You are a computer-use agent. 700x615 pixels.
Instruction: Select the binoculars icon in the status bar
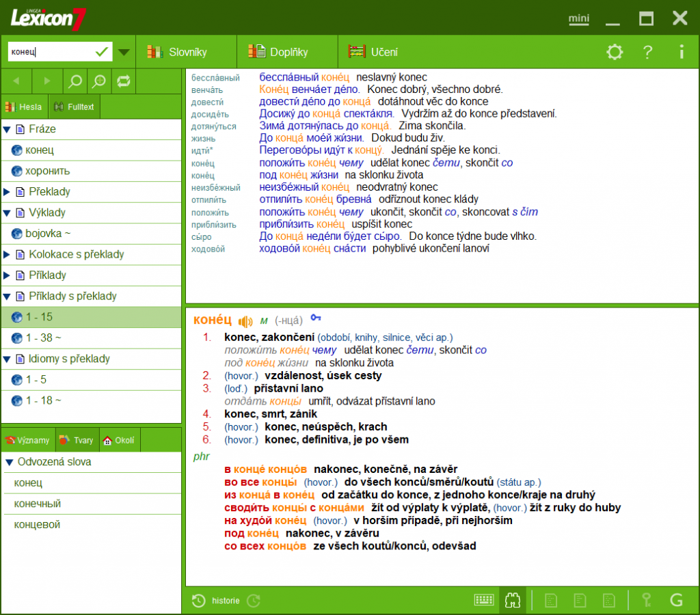pos(512,599)
